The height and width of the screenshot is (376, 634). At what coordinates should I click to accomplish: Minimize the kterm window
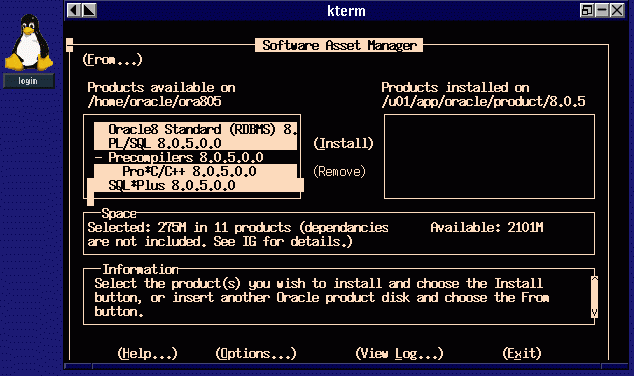point(602,10)
